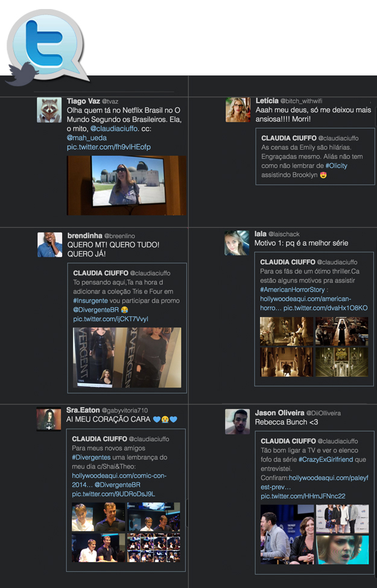Viewport: 377px width, 588px height.
Task: View the Divergent poster photo in brendinha's tweet
Action: click(127, 357)
